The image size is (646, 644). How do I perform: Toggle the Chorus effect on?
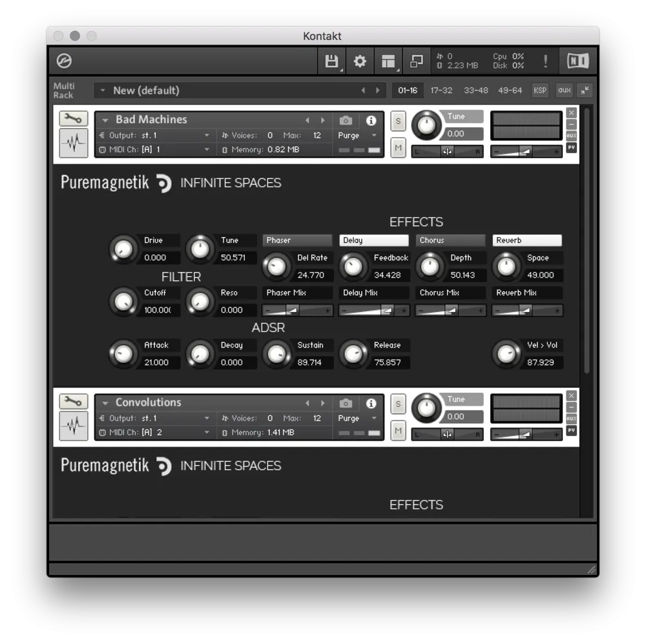(450, 240)
